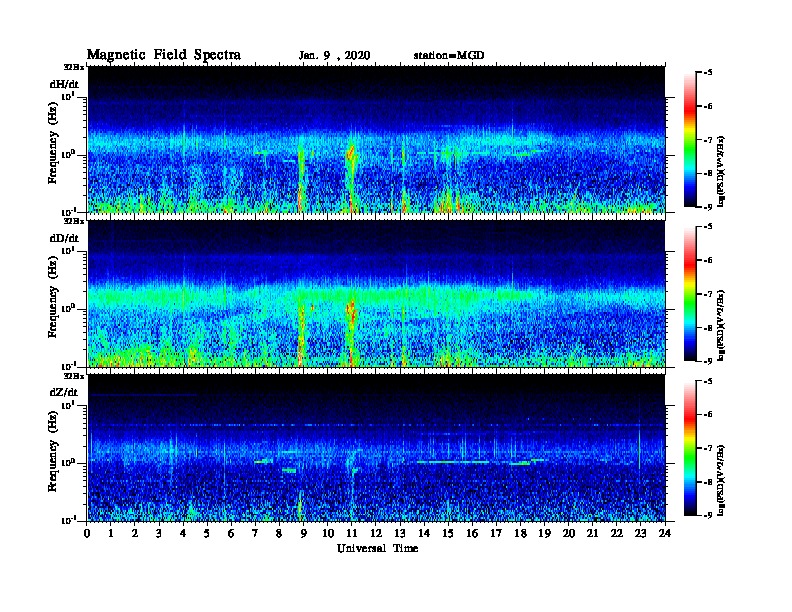Click hour tick label 23 on time axis
This screenshot has width=792, height=612.
[x=640, y=533]
